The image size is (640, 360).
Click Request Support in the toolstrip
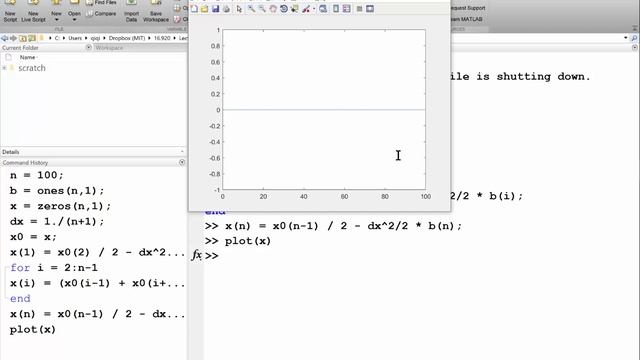point(468,8)
